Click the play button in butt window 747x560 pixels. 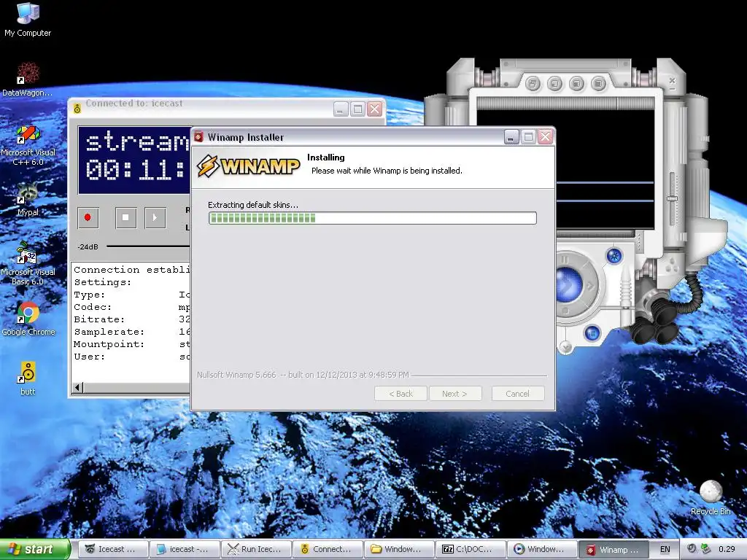coord(155,217)
